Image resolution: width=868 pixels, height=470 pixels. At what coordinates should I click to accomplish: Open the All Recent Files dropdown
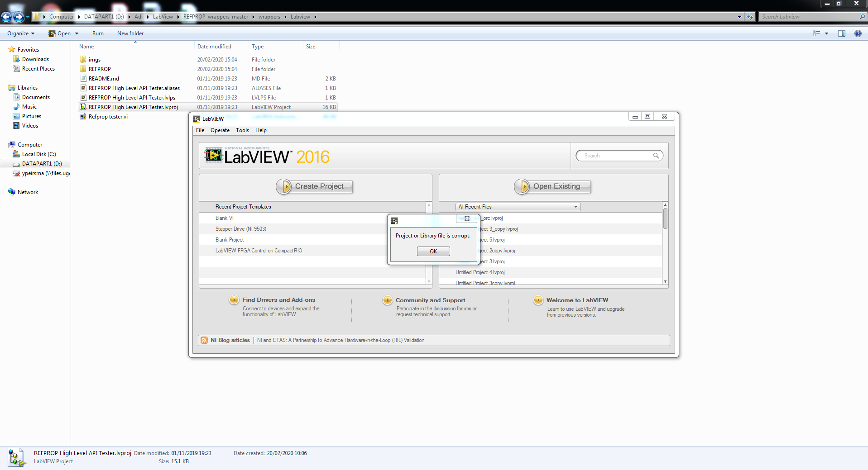coord(575,207)
